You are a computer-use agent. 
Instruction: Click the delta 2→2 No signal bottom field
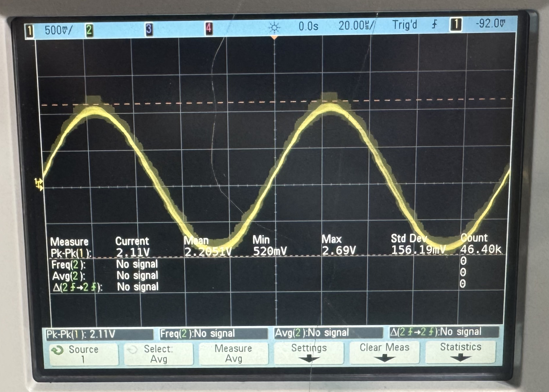(444, 332)
